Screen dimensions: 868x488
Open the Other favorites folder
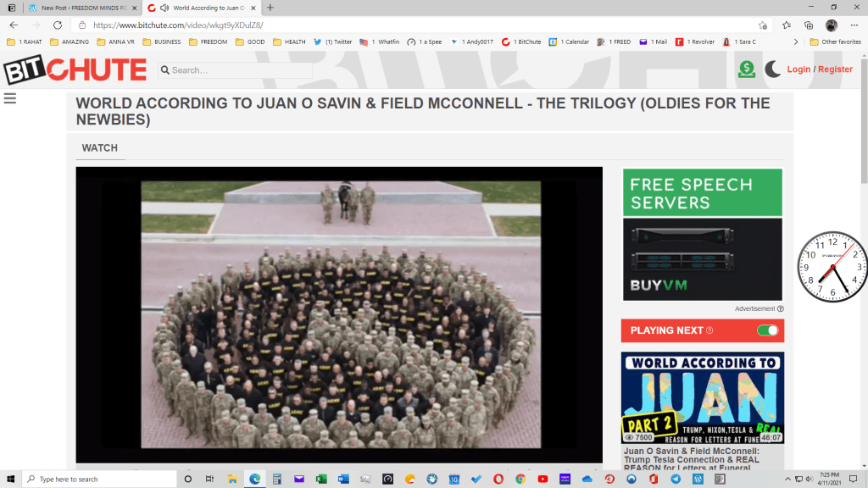pyautogui.click(x=835, y=42)
